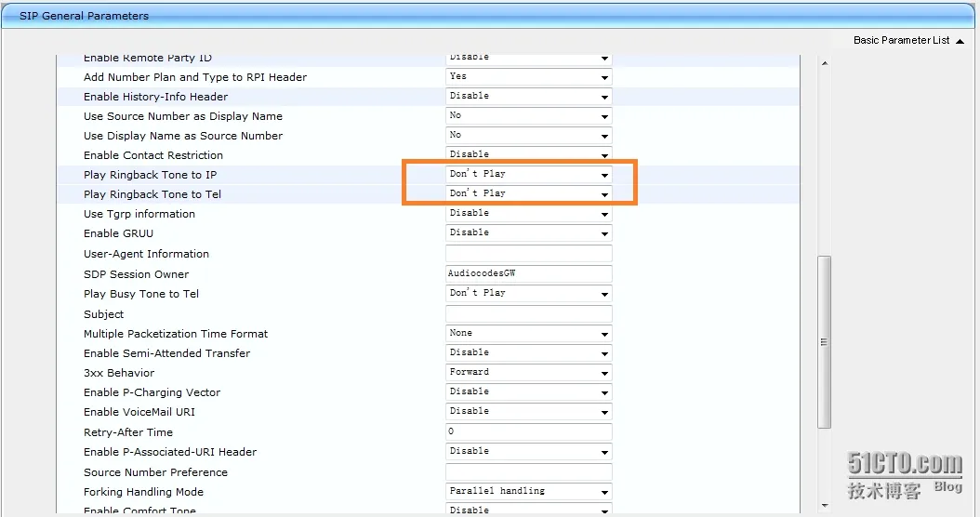
Task: Click the Forking Handling Mode label
Action: [143, 492]
